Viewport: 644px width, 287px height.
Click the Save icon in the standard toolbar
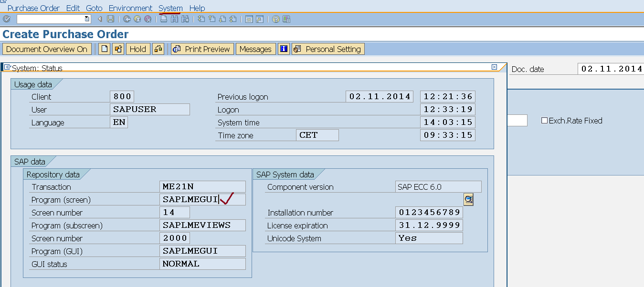(110, 19)
